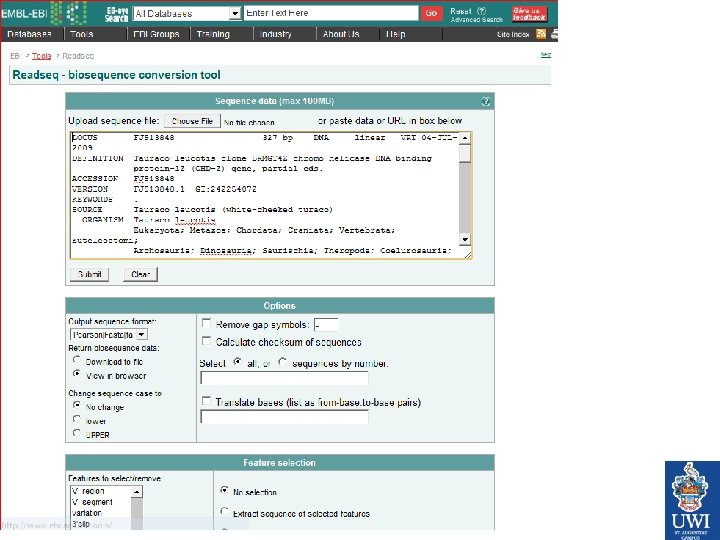This screenshot has height=540, width=720.
Task: Open the EBI Groups menu
Action: (x=156, y=34)
